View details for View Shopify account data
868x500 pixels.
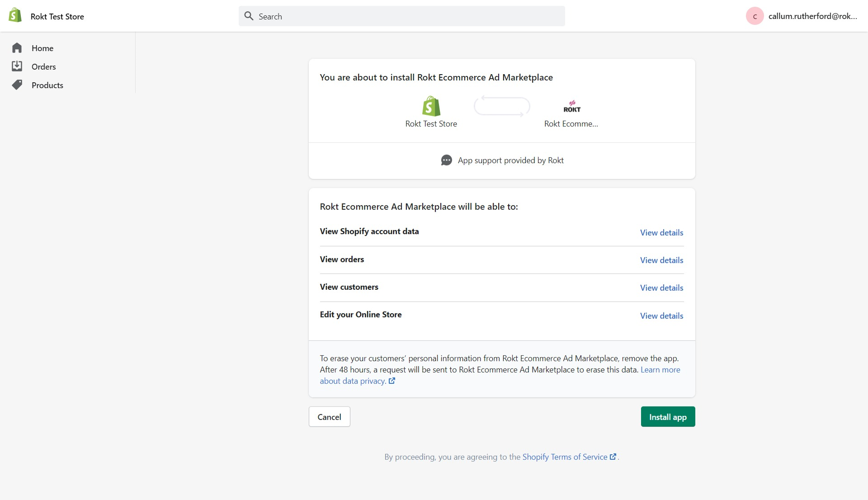tap(661, 233)
